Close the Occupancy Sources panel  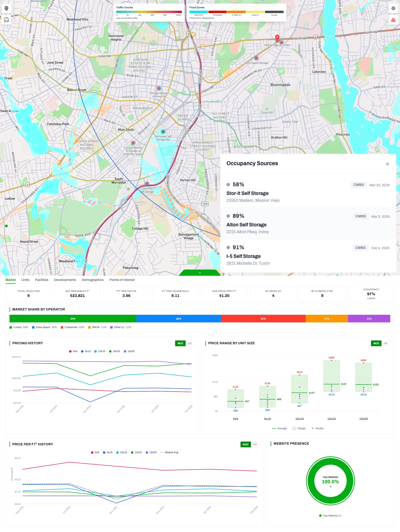click(x=387, y=164)
